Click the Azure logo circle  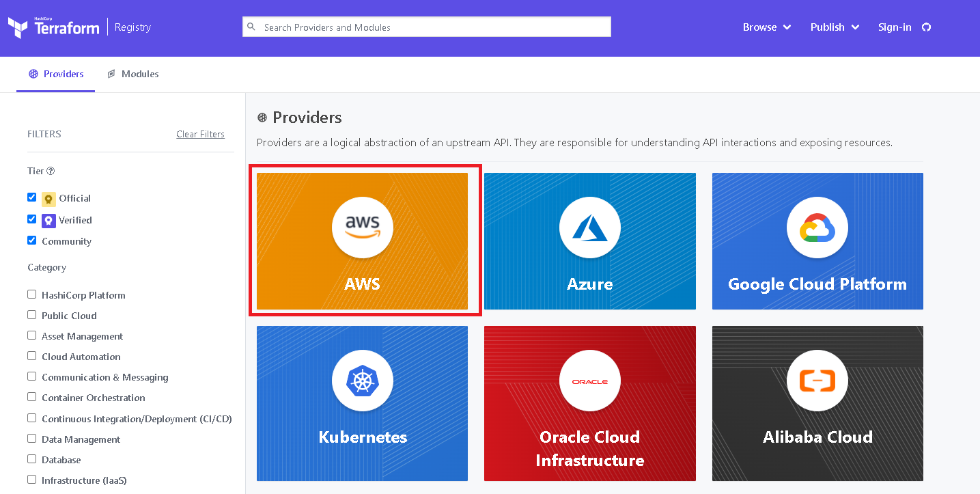click(x=590, y=228)
